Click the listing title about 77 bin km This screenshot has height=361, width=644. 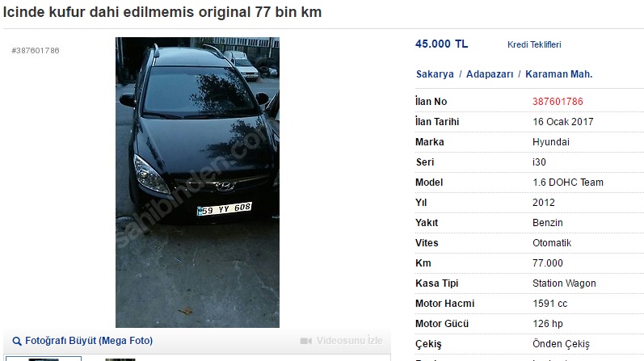point(162,12)
